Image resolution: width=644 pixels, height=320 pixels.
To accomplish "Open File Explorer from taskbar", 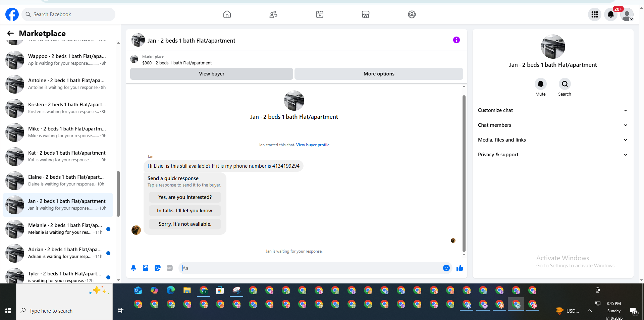I will pyautogui.click(x=187, y=290).
